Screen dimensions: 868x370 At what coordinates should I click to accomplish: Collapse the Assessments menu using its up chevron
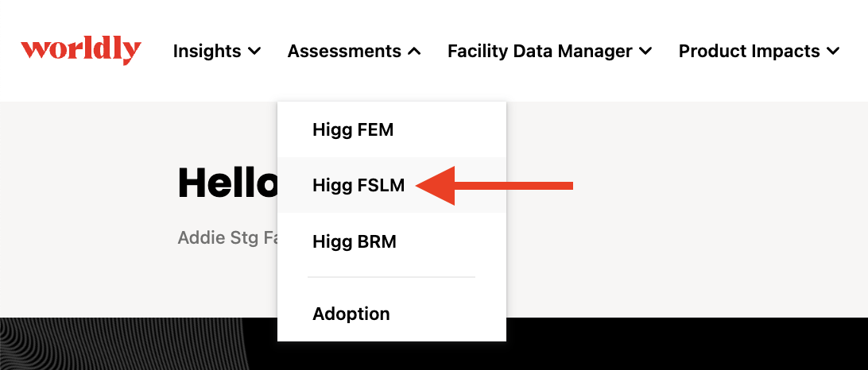point(414,52)
